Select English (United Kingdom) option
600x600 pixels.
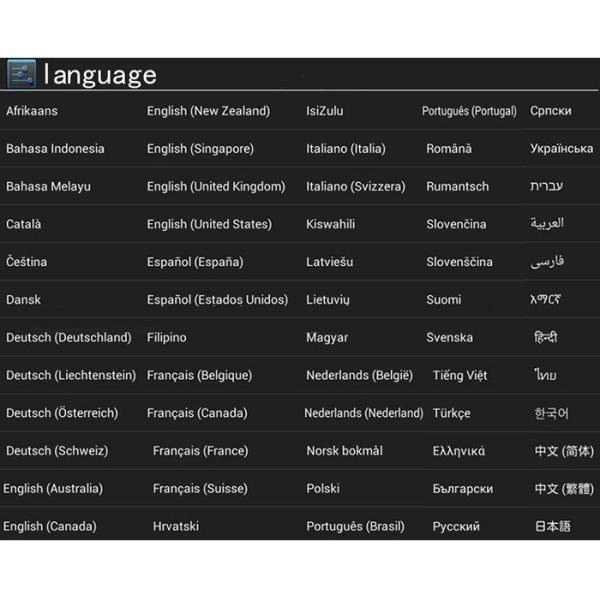pyautogui.click(x=216, y=187)
